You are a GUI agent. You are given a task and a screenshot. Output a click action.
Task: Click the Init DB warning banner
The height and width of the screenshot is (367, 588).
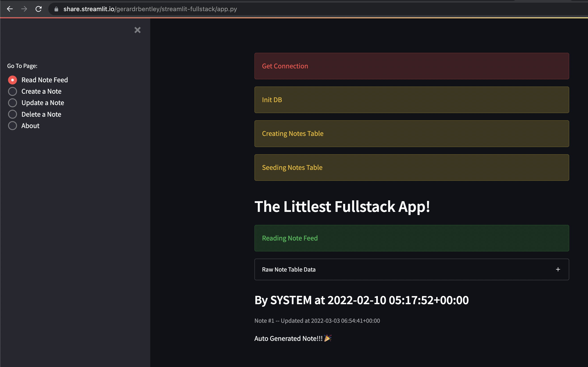pos(412,100)
